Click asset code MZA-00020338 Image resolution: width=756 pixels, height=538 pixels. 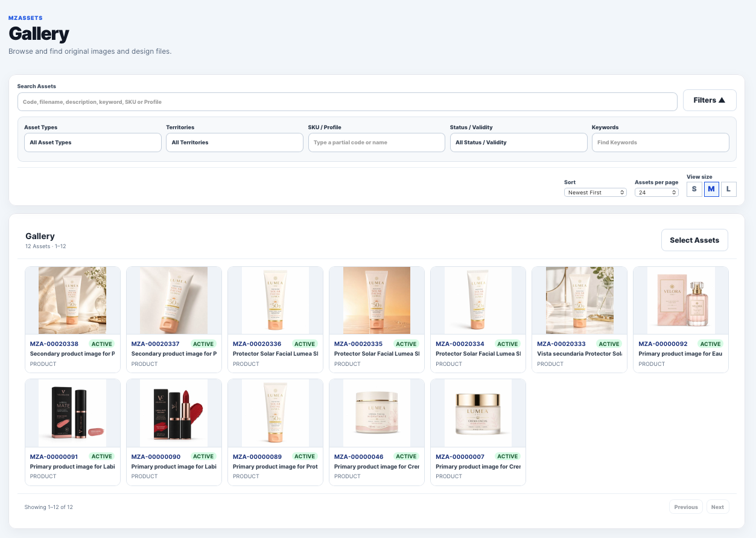(x=54, y=344)
